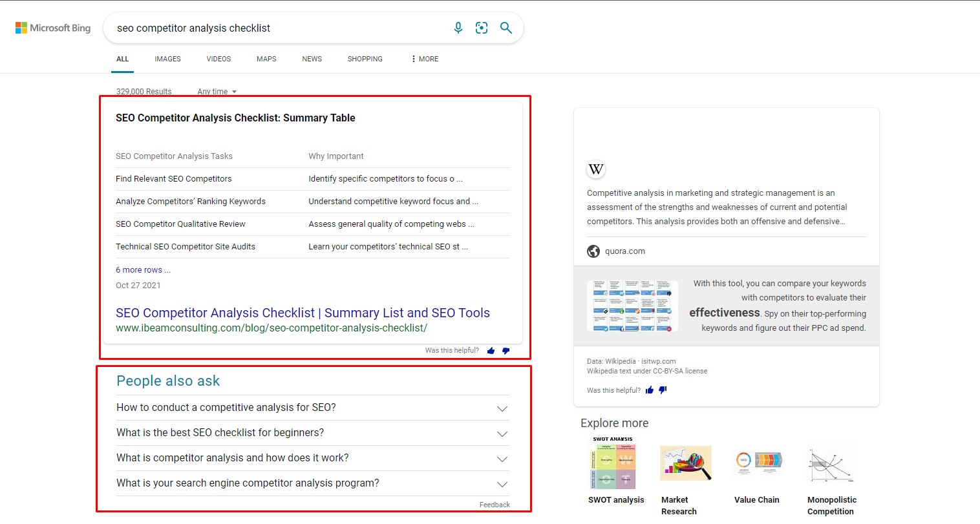Viewport: 980px width, 524px height.
Task: Click the magnifying glass search icon
Action: [506, 28]
